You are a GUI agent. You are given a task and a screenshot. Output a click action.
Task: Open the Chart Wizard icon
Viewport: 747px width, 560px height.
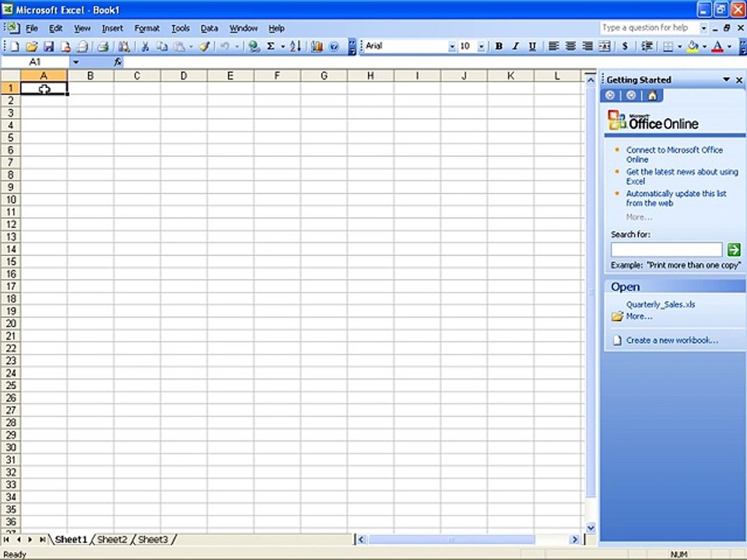point(317,46)
